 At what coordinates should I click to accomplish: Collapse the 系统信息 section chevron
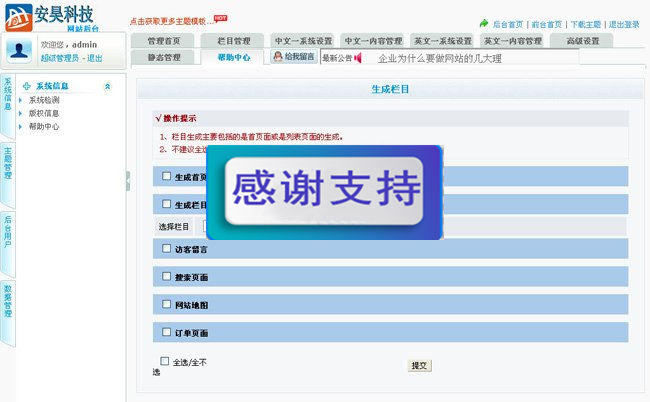click(x=107, y=86)
